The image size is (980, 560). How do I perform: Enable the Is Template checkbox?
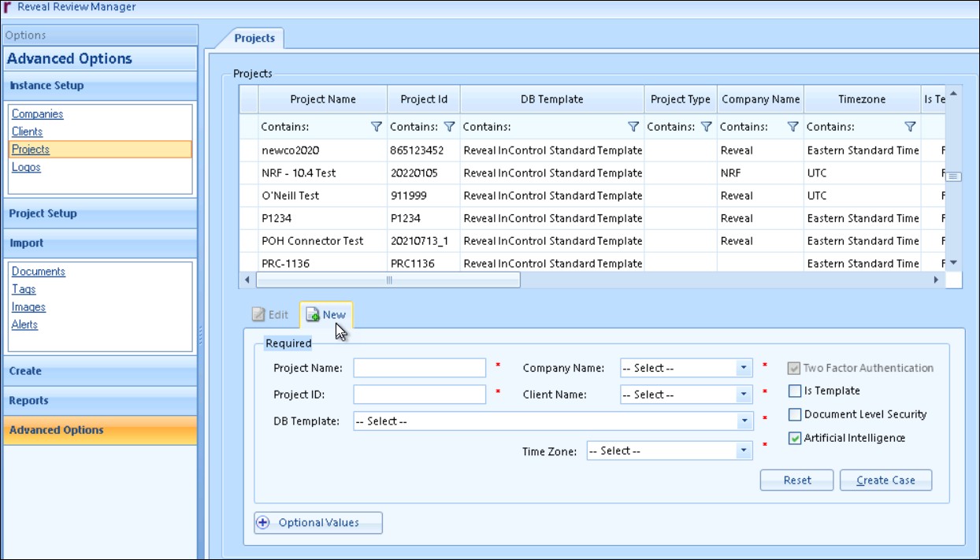coord(795,391)
